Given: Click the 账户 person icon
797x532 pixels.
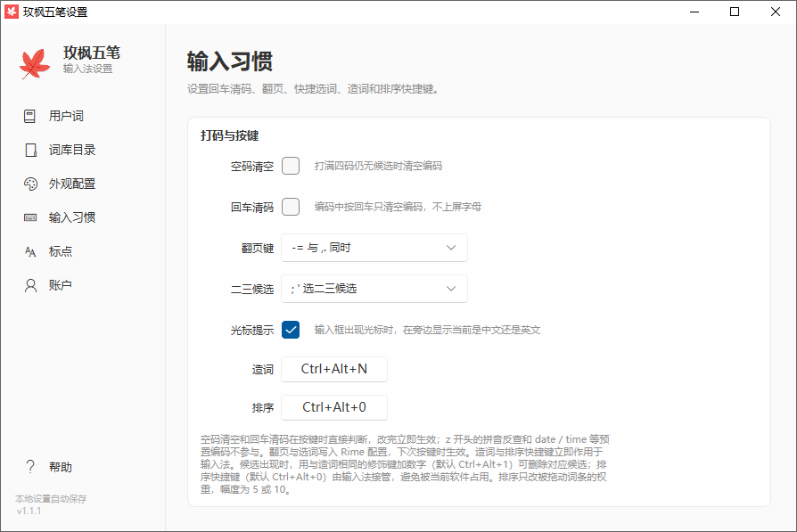Looking at the screenshot, I should [30, 285].
